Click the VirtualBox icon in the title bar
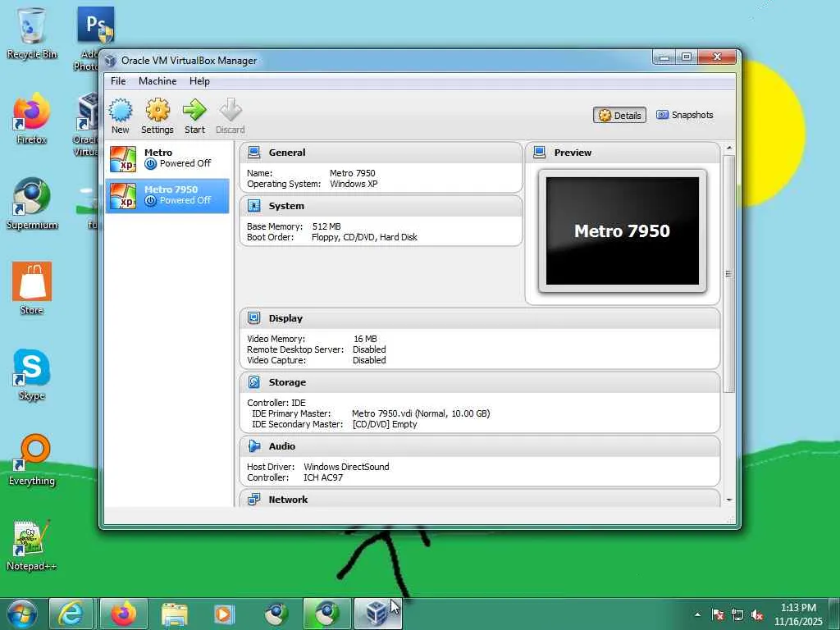 111,61
